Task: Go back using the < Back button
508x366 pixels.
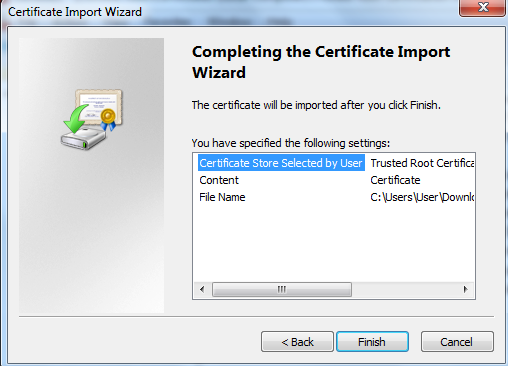Action: pyautogui.click(x=297, y=341)
